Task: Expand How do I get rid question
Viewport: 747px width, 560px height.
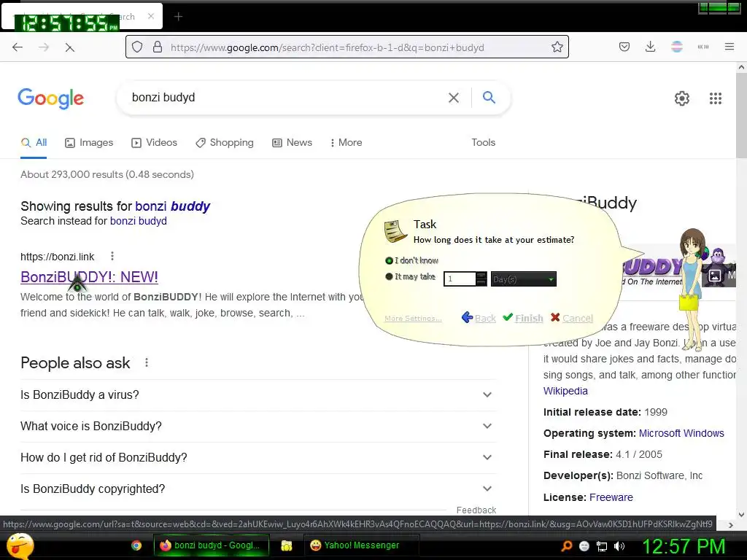Action: coord(258,458)
